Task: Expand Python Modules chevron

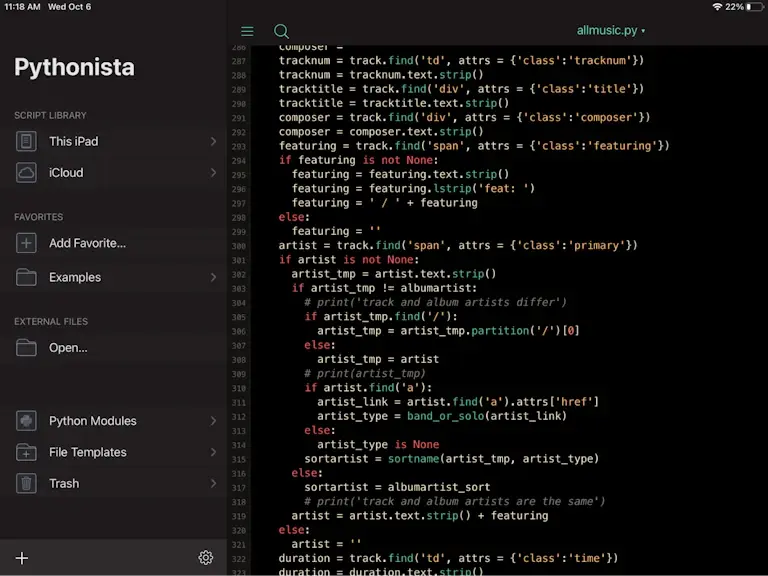Action: click(213, 421)
